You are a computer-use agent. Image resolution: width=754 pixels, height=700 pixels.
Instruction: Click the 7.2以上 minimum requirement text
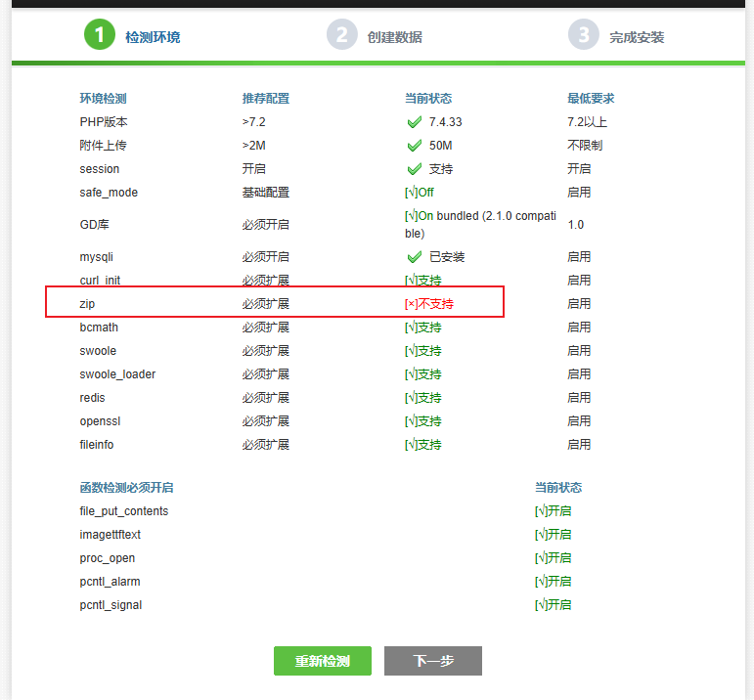click(x=587, y=122)
